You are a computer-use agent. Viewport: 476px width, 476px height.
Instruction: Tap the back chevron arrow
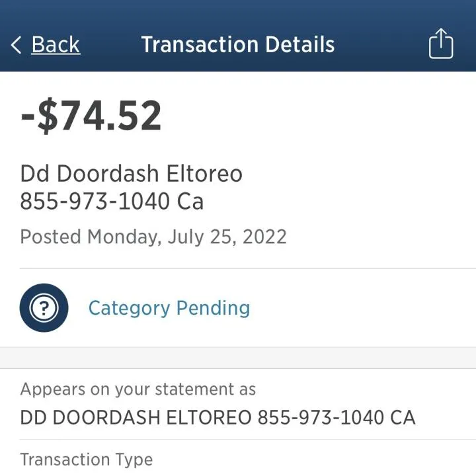click(x=16, y=45)
